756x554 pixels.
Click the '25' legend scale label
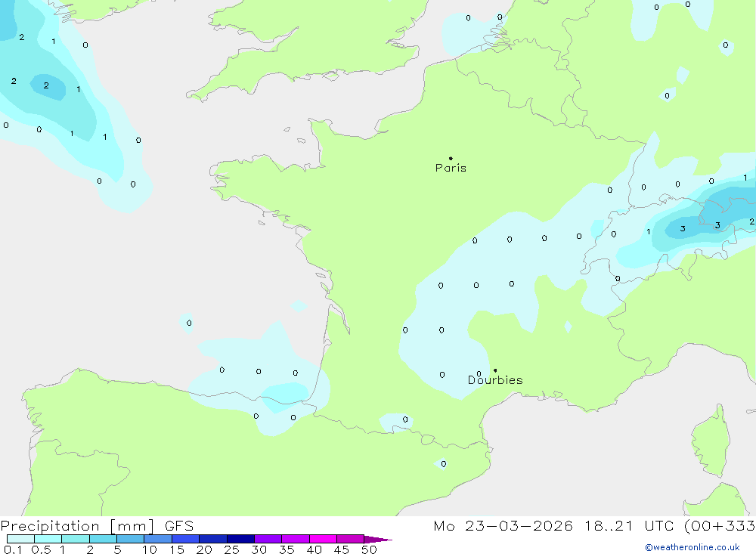(x=231, y=549)
